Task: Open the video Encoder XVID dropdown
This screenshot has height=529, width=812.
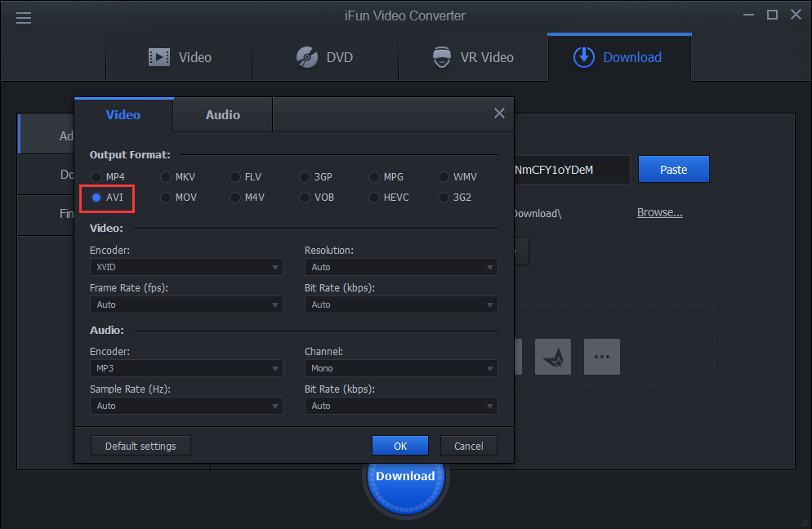Action: [x=186, y=267]
